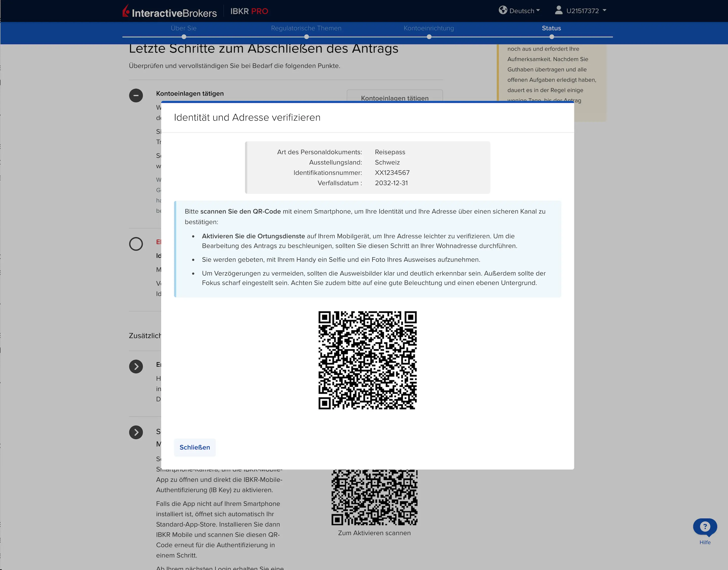Click the Zum Aktivieren scannen QR code
Viewport: 728px width, 570px height.
click(374, 497)
